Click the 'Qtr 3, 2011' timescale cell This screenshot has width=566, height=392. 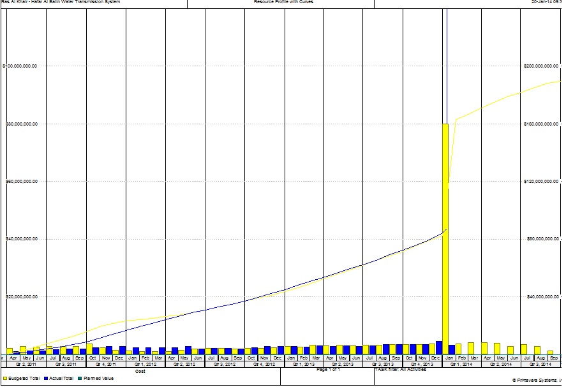tap(66, 364)
